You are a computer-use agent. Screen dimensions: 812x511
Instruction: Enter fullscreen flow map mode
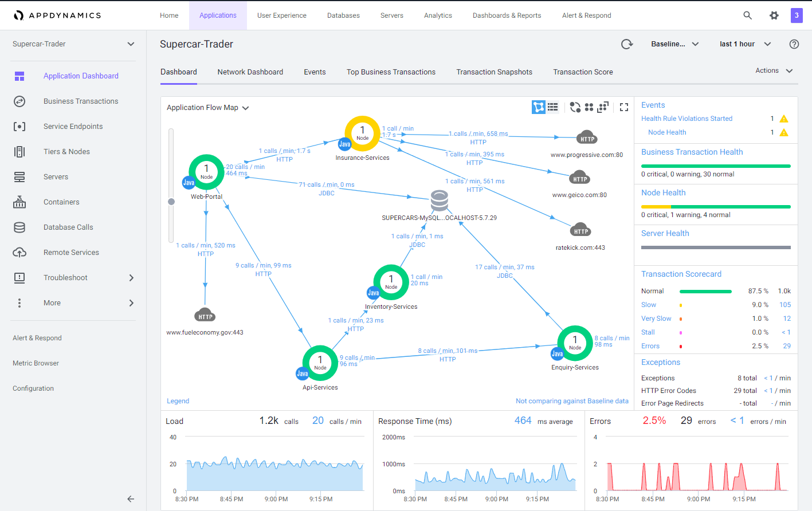click(x=624, y=107)
